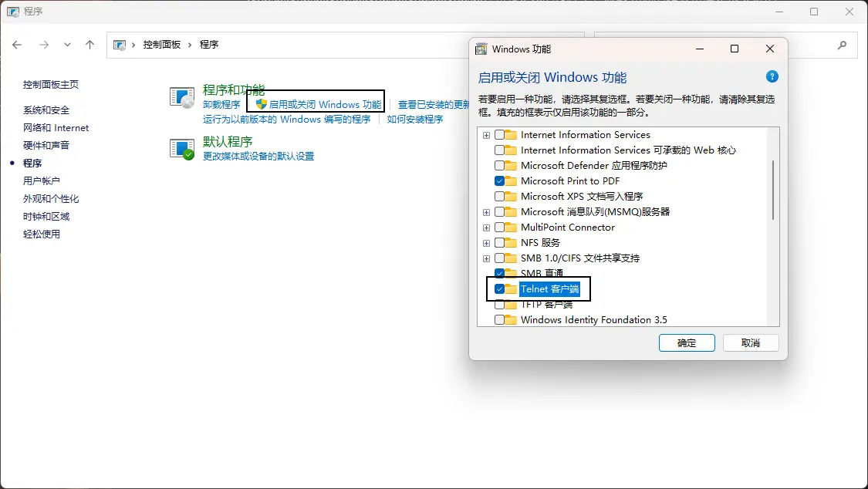Click 程序和功能 heading link
The width and height of the screenshot is (868, 489).
(x=234, y=89)
